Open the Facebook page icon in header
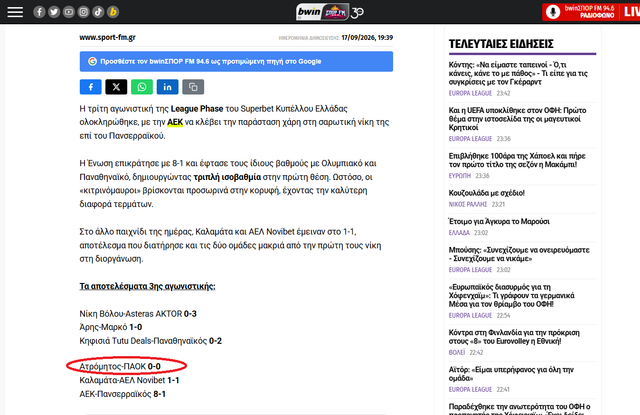 (39, 12)
